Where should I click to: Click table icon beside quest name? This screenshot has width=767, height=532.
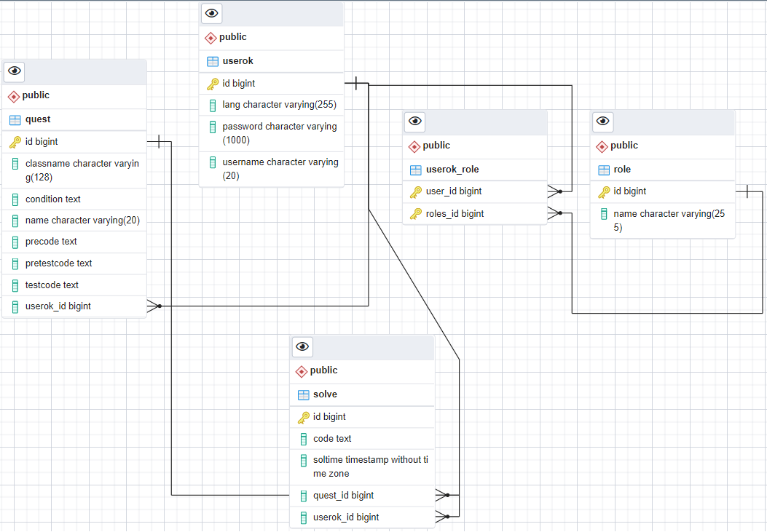click(x=15, y=119)
